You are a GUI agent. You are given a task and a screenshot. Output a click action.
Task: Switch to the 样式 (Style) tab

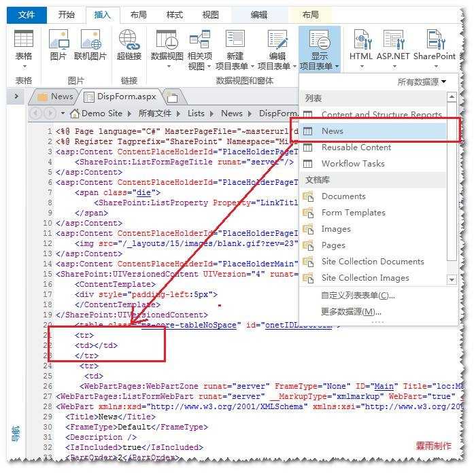pyautogui.click(x=175, y=14)
